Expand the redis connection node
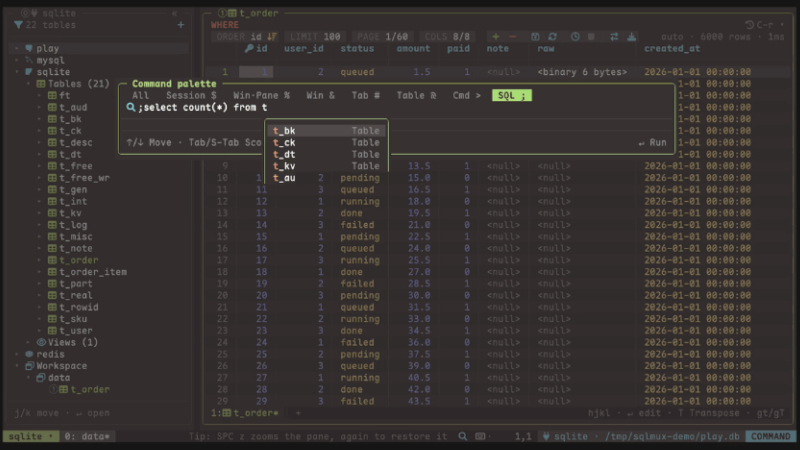 (x=17, y=354)
